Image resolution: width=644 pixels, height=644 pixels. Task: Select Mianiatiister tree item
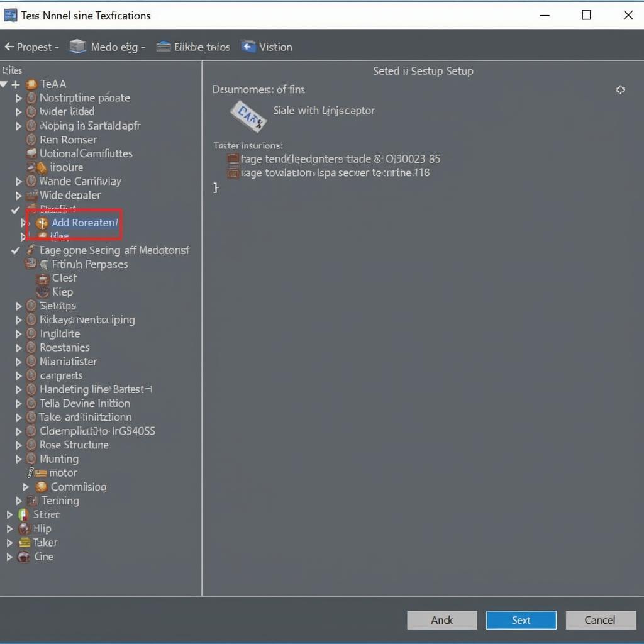(x=68, y=362)
